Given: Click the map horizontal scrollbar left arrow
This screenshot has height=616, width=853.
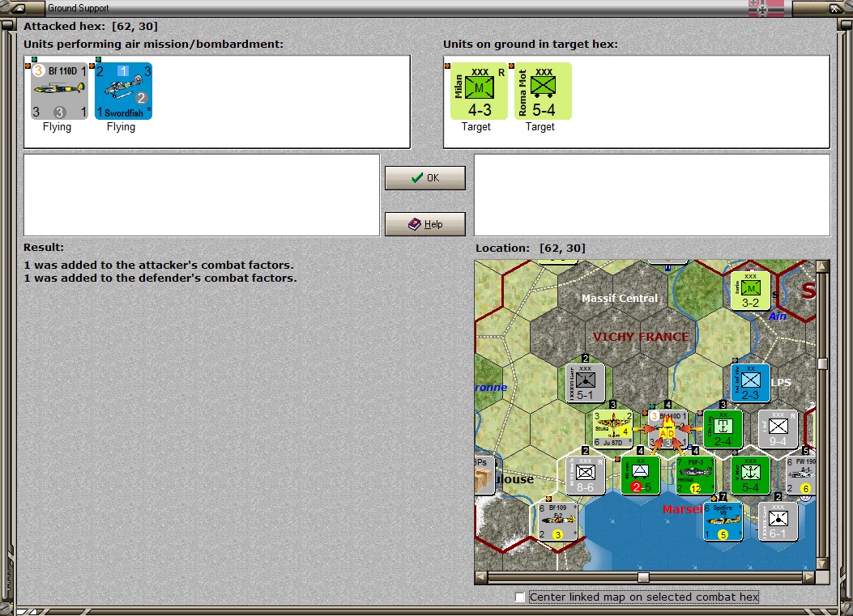Looking at the screenshot, I should (481, 577).
